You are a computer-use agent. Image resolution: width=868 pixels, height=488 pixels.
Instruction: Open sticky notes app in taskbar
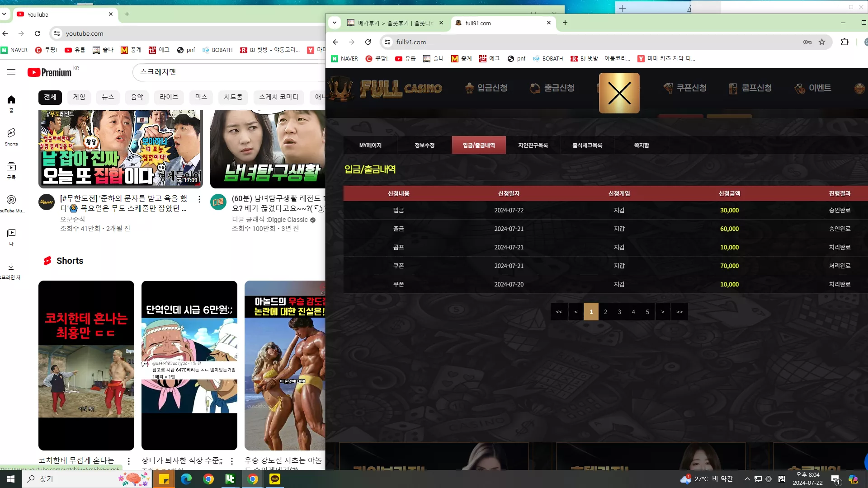point(164,479)
